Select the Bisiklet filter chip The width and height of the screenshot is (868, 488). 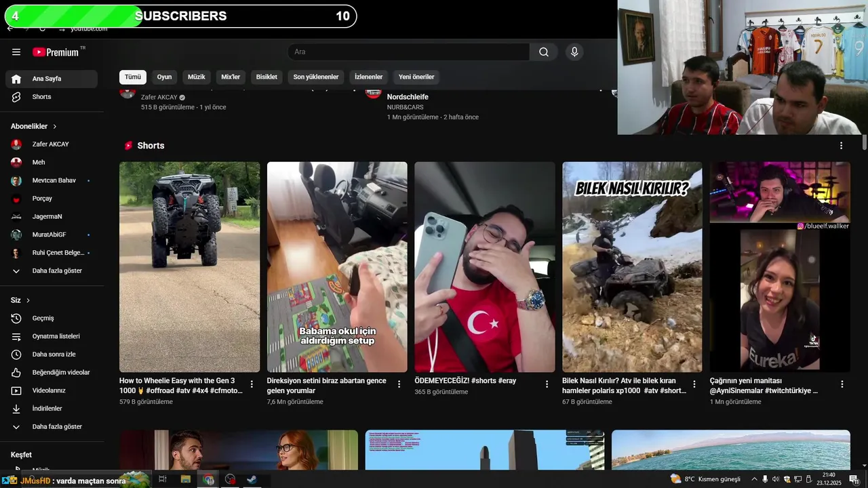pos(267,77)
